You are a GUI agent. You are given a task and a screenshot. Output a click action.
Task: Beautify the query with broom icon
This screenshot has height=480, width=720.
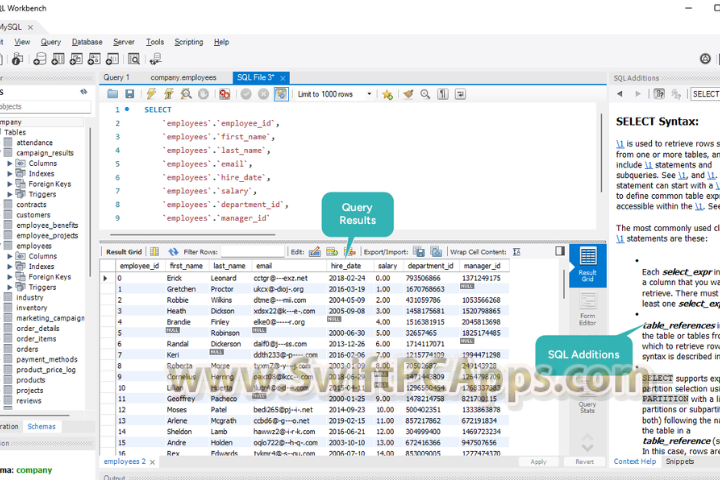click(408, 94)
